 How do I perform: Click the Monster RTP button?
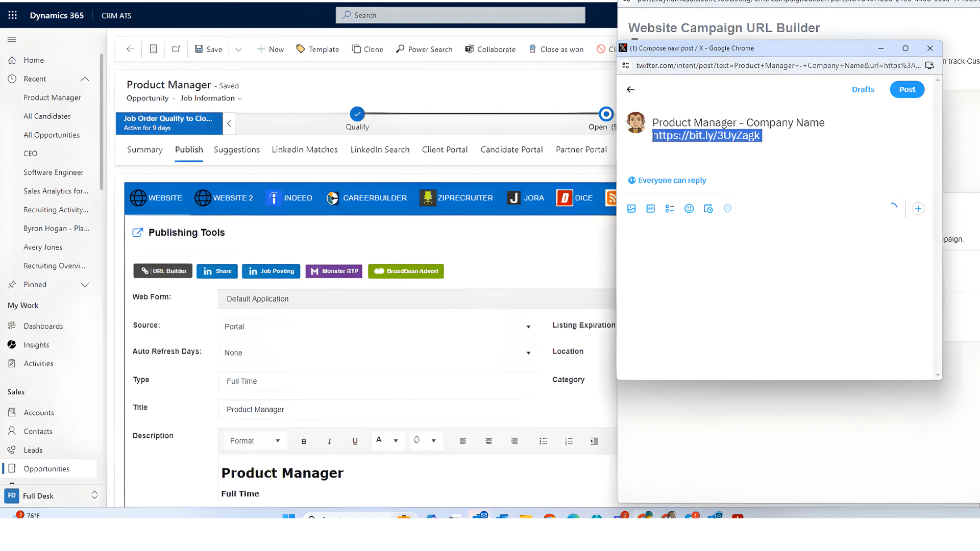coord(334,271)
